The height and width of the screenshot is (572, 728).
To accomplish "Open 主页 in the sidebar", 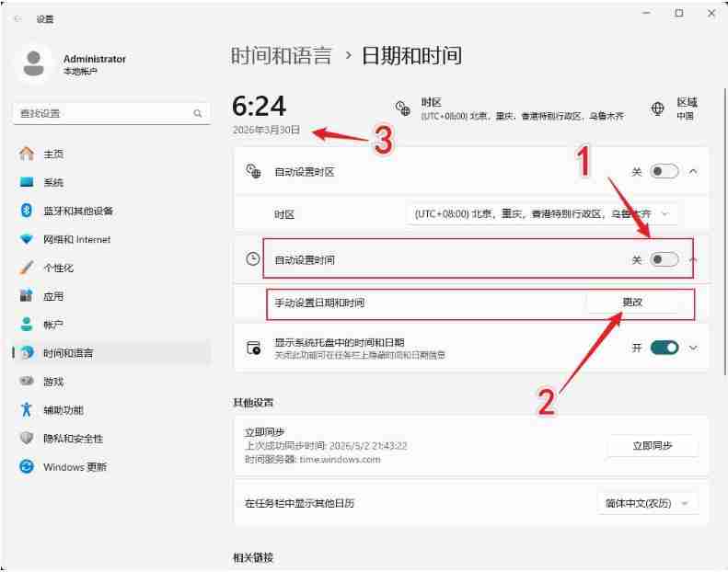I will (x=111, y=154).
